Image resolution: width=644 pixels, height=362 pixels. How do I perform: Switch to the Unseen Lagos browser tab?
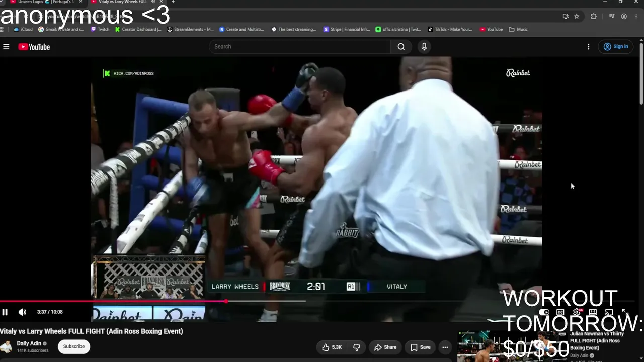click(42, 2)
